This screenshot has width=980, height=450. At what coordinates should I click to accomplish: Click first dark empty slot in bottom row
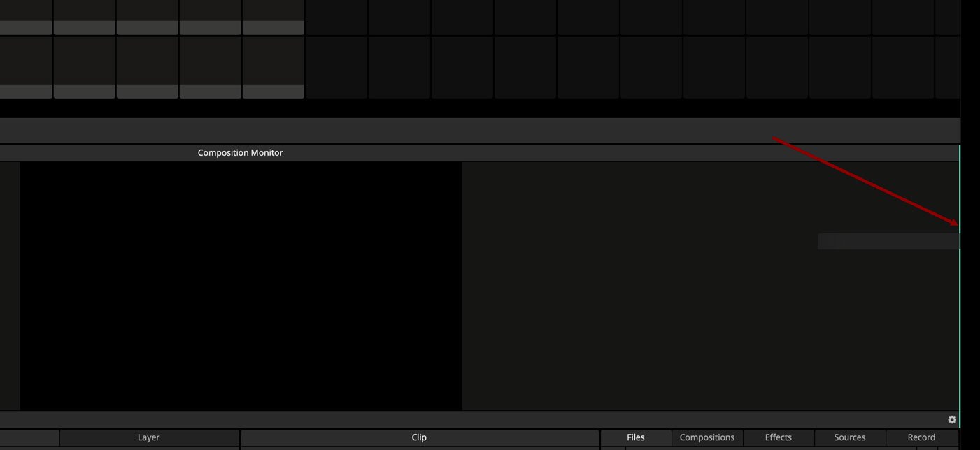(x=336, y=68)
